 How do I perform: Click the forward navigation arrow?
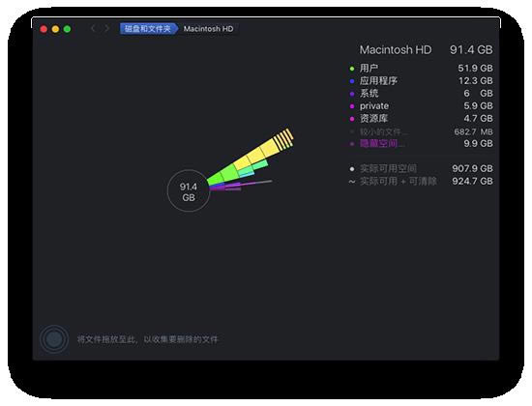click(x=106, y=29)
